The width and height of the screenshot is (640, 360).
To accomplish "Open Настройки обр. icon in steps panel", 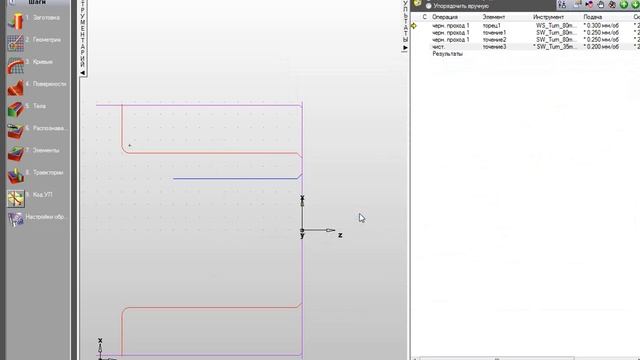I will (16, 220).
